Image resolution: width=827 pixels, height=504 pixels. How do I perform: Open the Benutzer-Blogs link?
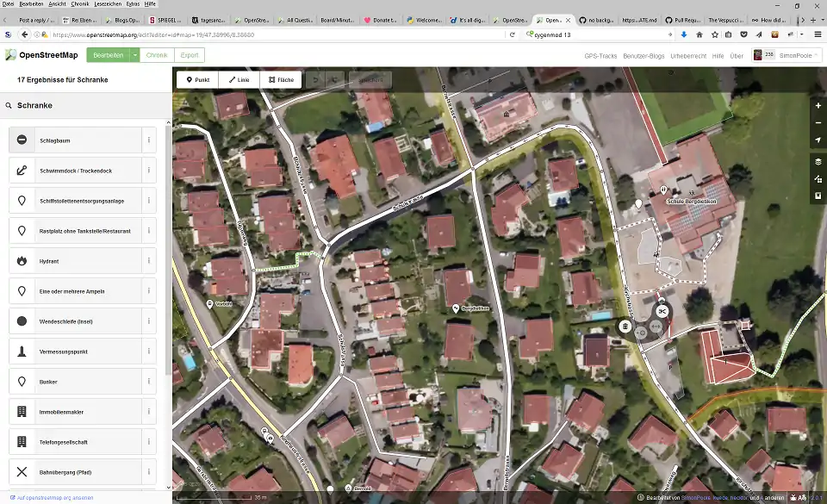(x=644, y=55)
